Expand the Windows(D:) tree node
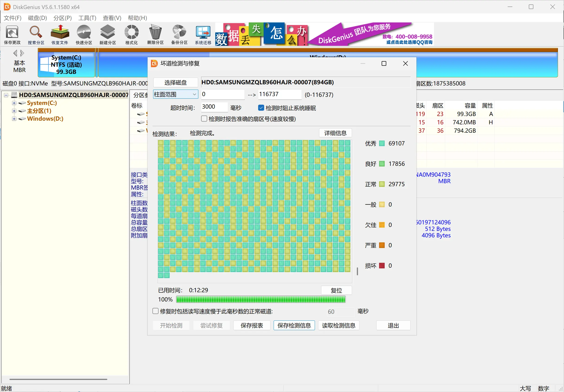Screen dimensions: 564x392 point(14,119)
